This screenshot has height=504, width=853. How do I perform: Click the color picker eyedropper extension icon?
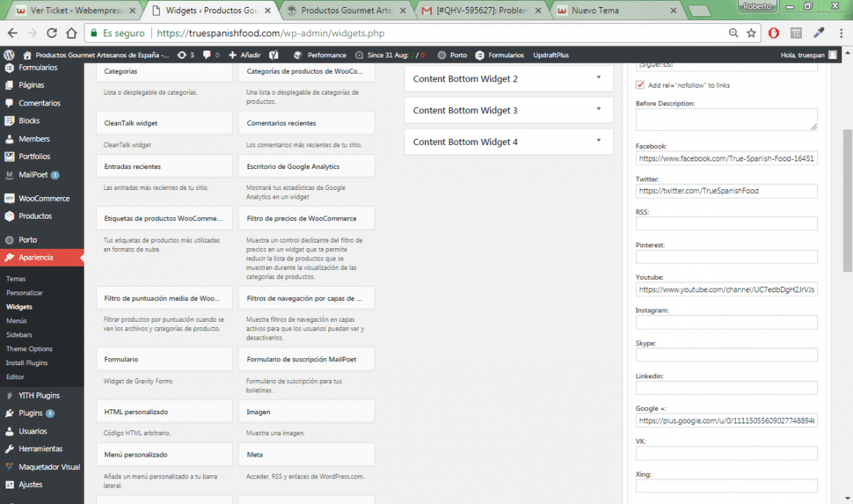[819, 33]
